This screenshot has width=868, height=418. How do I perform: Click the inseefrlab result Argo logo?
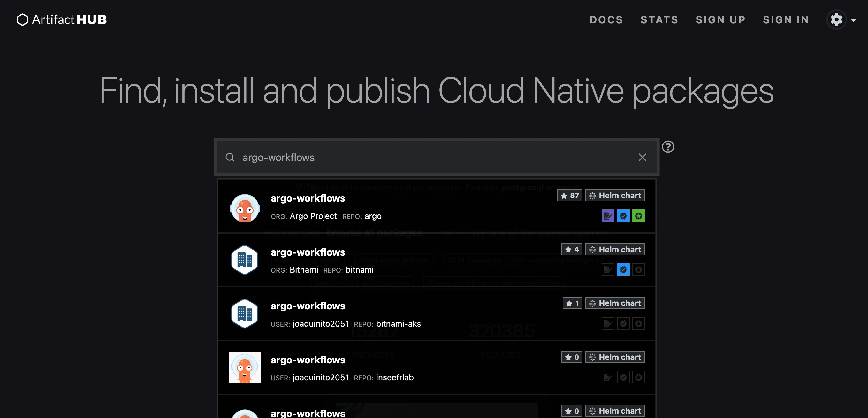[245, 368]
